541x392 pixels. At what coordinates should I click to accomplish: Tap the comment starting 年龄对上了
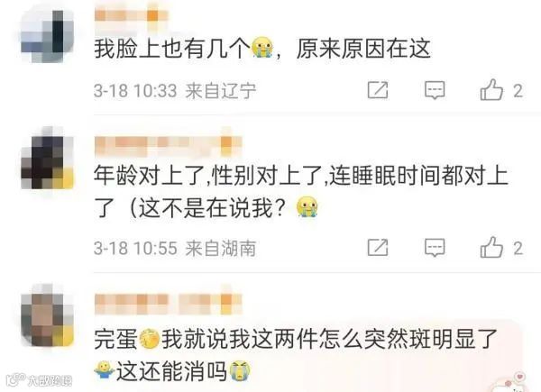coord(301,192)
